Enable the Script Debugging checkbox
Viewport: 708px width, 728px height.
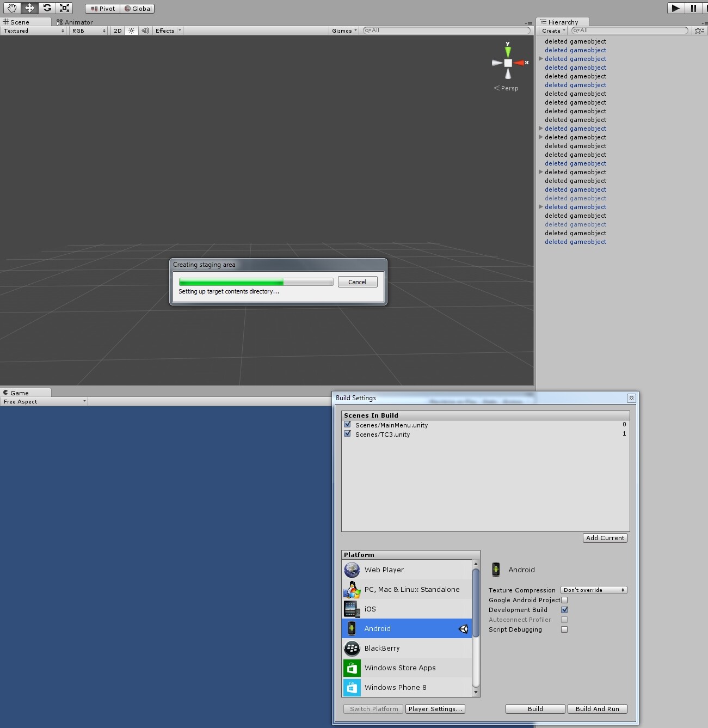[564, 629]
